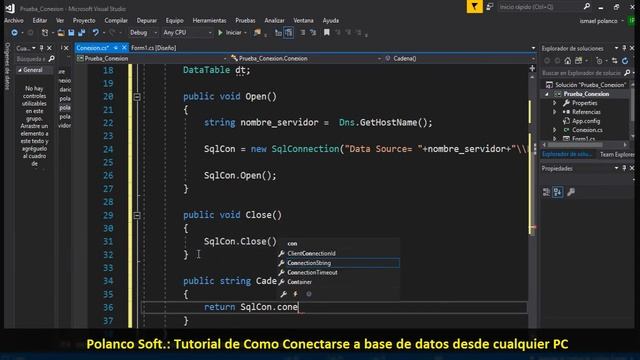Select the Alphabetical sort icon in Propiedades
Image resolution: width=640 pixels, height=360 pixels.
click(x=558, y=192)
